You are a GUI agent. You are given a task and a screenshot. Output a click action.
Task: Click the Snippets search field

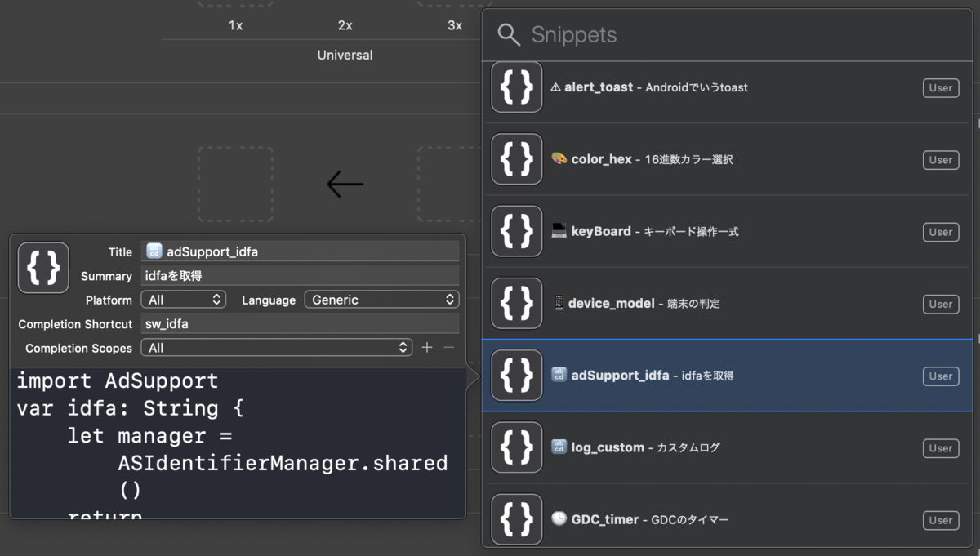[735, 35]
